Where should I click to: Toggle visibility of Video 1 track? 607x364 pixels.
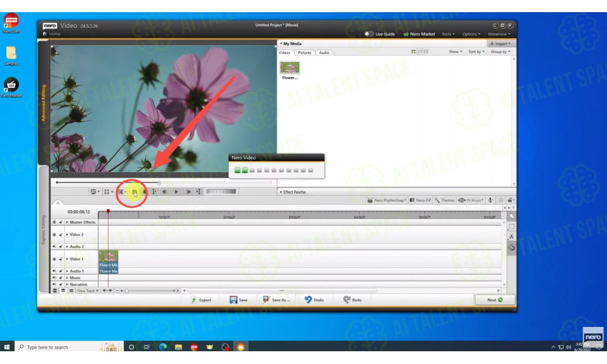coord(54,259)
